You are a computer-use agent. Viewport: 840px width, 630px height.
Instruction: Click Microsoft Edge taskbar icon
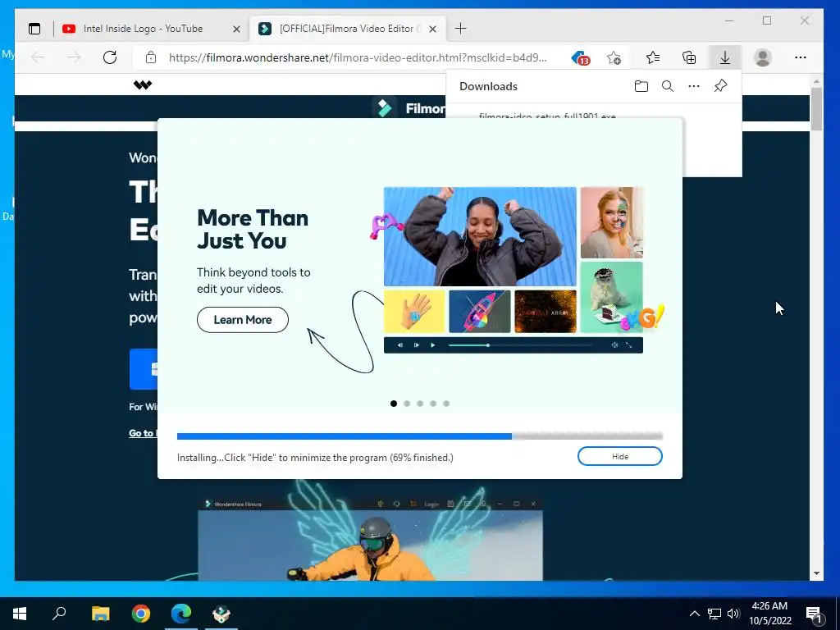click(x=181, y=614)
